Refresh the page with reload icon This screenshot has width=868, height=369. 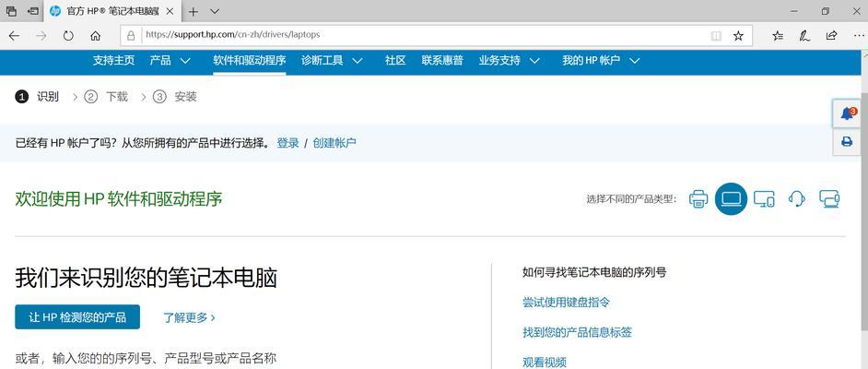(68, 35)
